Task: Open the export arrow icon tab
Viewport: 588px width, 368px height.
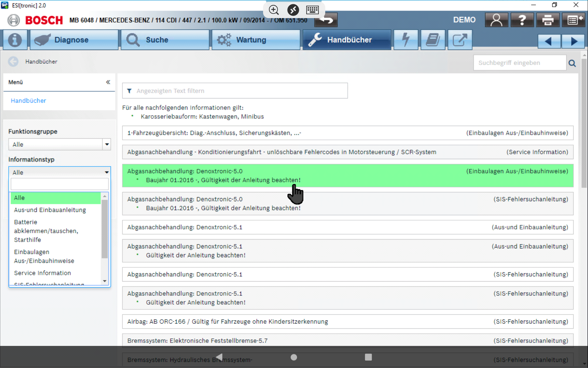Action: (460, 40)
